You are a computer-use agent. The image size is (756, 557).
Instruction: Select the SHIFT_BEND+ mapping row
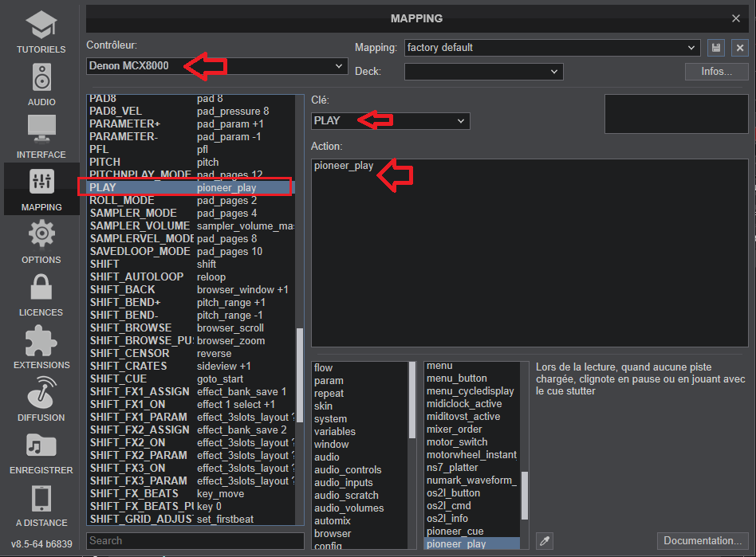pos(191,303)
